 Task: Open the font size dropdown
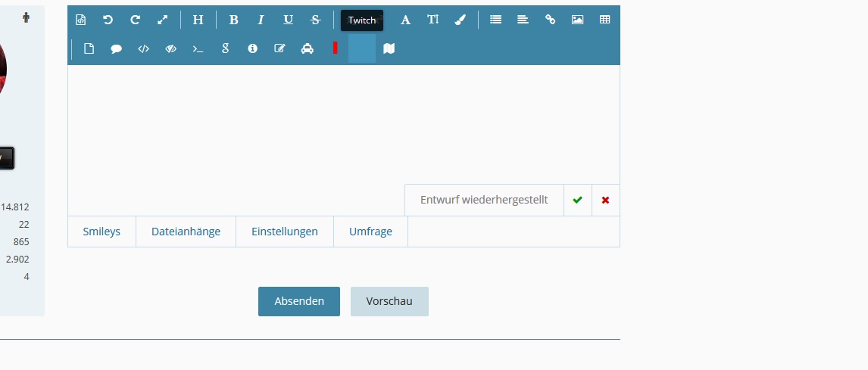point(432,20)
